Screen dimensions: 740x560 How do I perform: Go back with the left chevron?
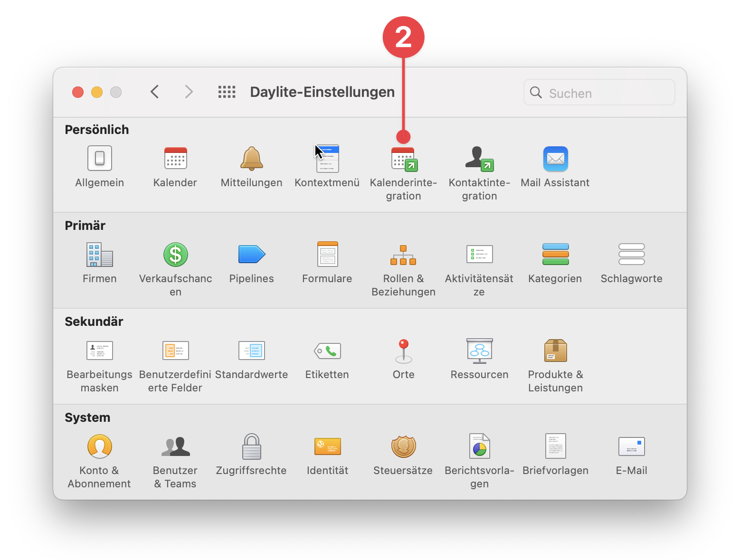point(154,92)
